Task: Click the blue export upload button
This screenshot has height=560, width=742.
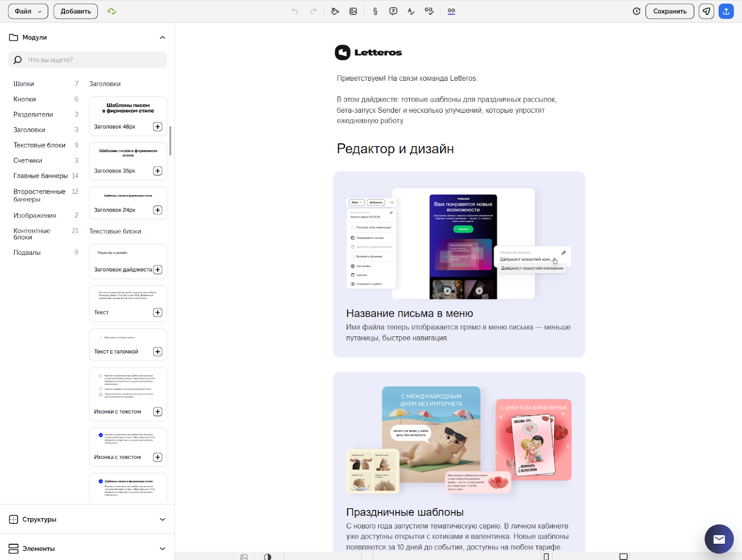Action: point(726,11)
